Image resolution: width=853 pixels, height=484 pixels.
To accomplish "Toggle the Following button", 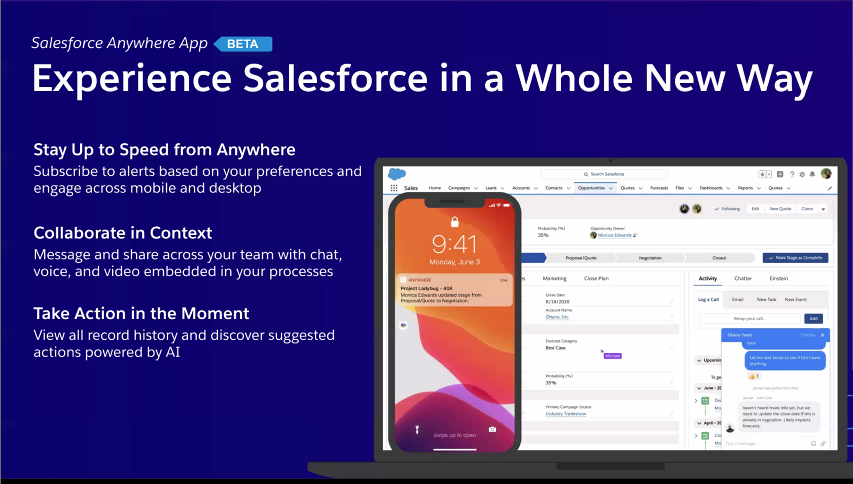I will tap(727, 209).
